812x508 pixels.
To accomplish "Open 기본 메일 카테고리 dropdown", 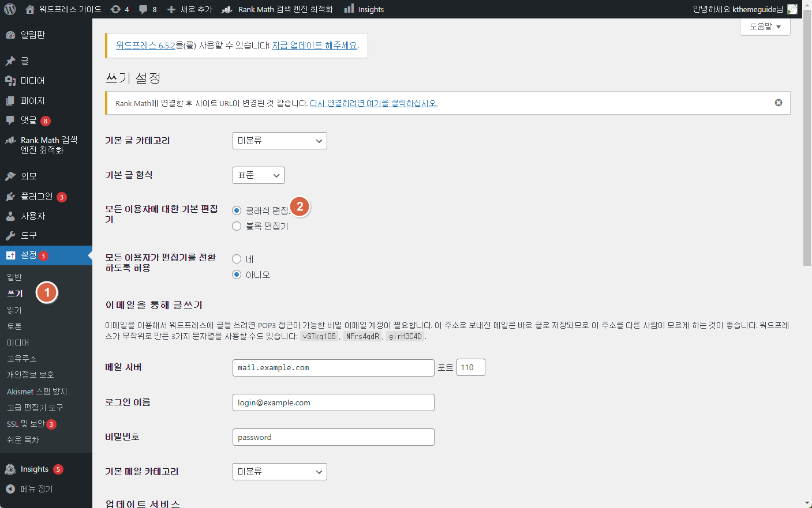I will coord(280,472).
